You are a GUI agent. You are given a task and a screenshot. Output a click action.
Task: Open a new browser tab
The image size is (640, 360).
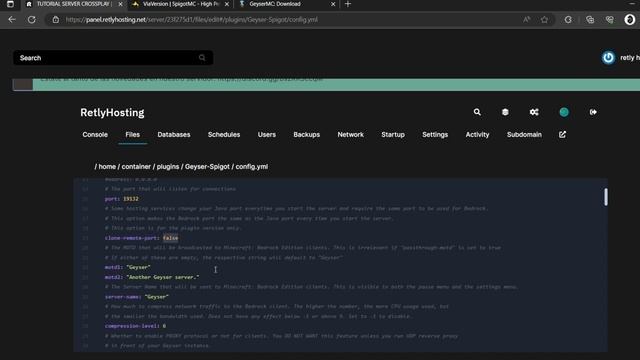[x=348, y=4]
